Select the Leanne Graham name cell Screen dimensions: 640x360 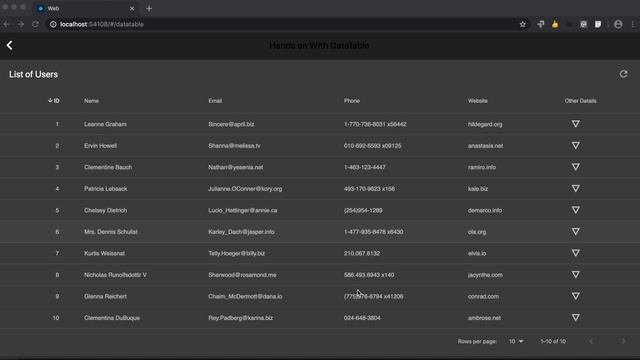point(105,124)
